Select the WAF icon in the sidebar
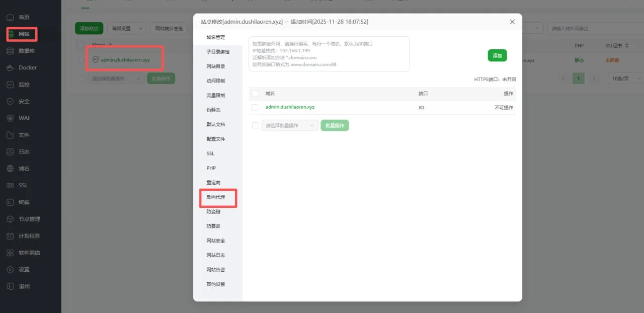Screen dimensions: 644x313 10,118
